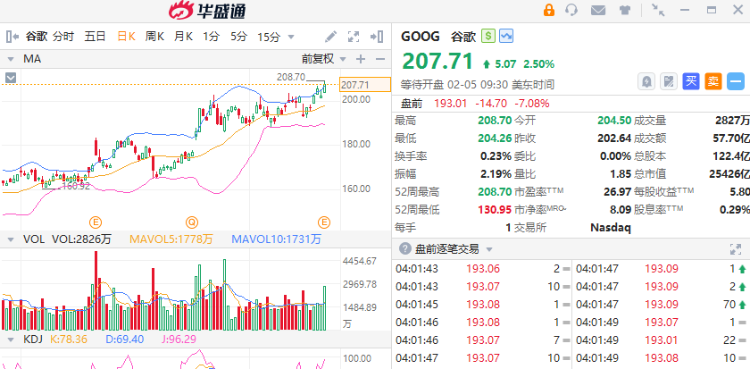Click the chart drawing pencil tool
Screen dimensions: 750x369
pos(331,36)
